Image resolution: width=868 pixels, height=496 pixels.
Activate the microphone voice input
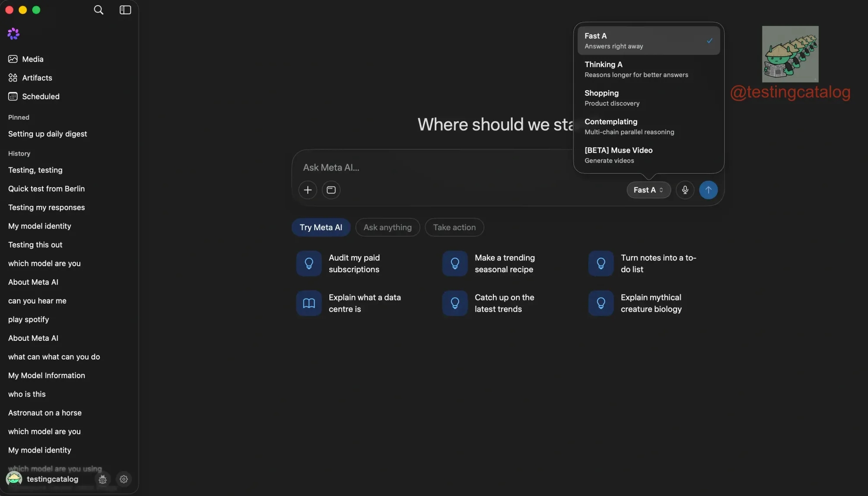click(x=685, y=190)
